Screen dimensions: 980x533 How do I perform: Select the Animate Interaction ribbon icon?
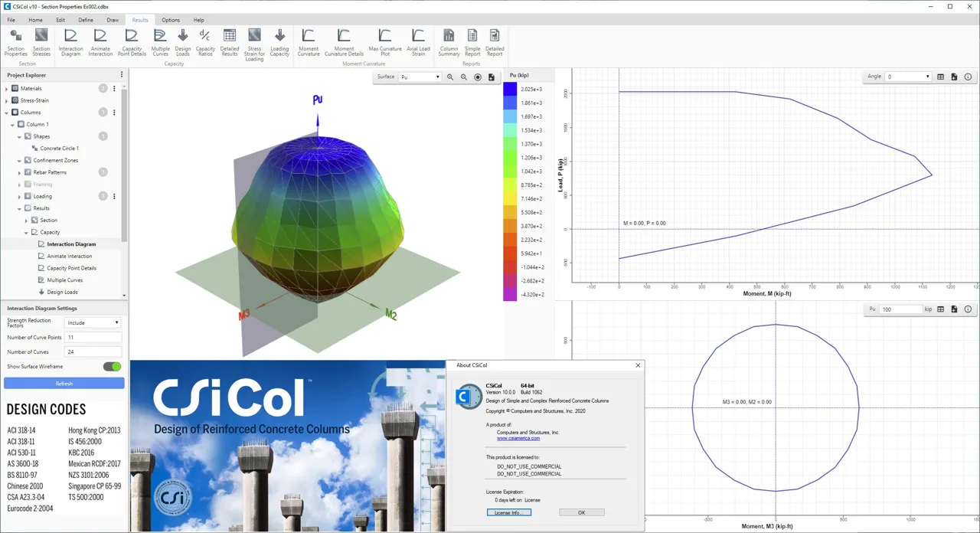[100, 42]
